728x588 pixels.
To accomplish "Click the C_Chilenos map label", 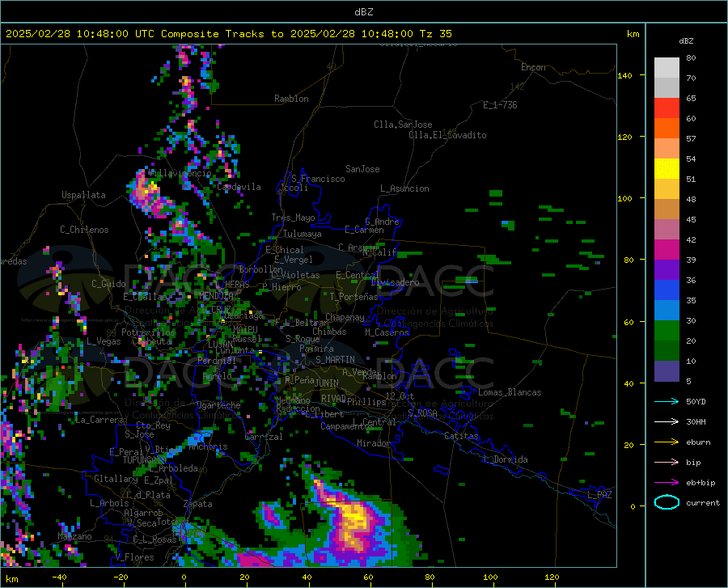I will coord(84,230).
